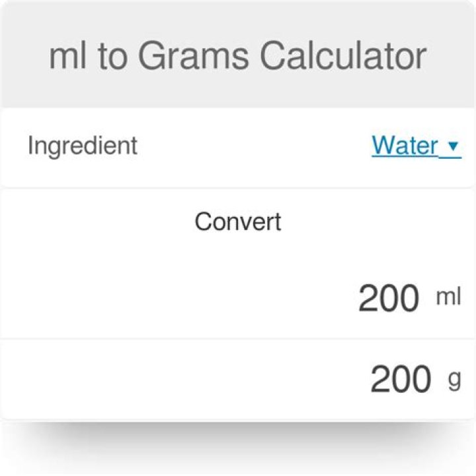The height and width of the screenshot is (476, 476).
Task: Click empty space in the grams row
Action: tap(165, 380)
